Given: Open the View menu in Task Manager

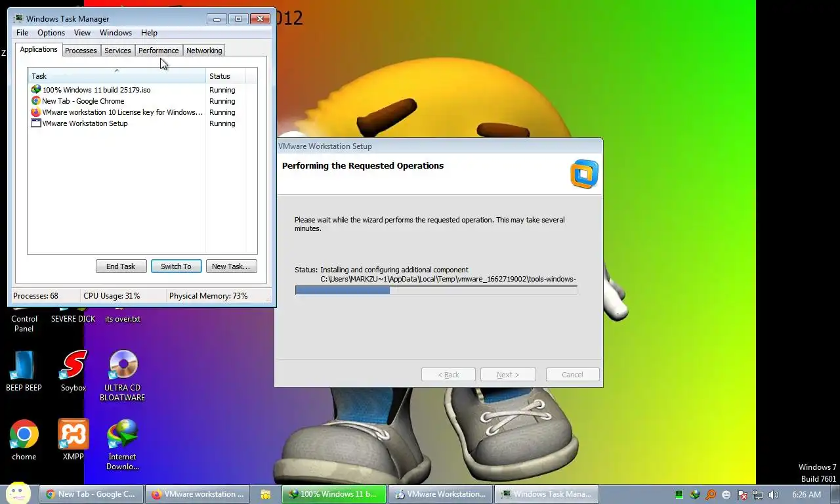Looking at the screenshot, I should pyautogui.click(x=82, y=33).
